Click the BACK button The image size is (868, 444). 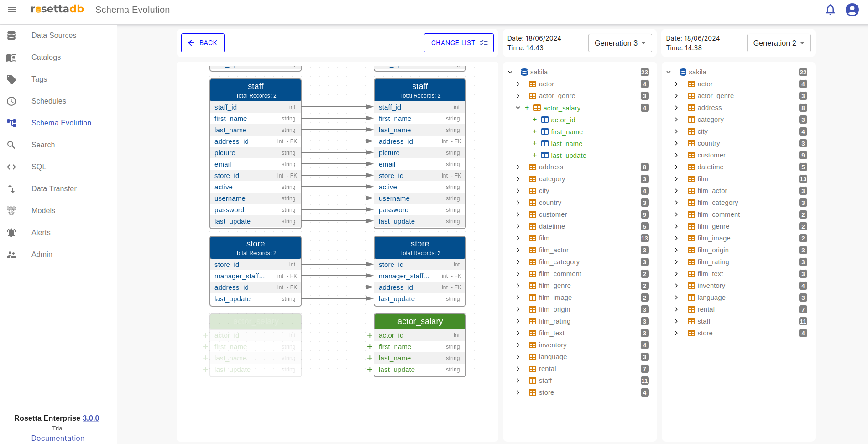pyautogui.click(x=203, y=43)
